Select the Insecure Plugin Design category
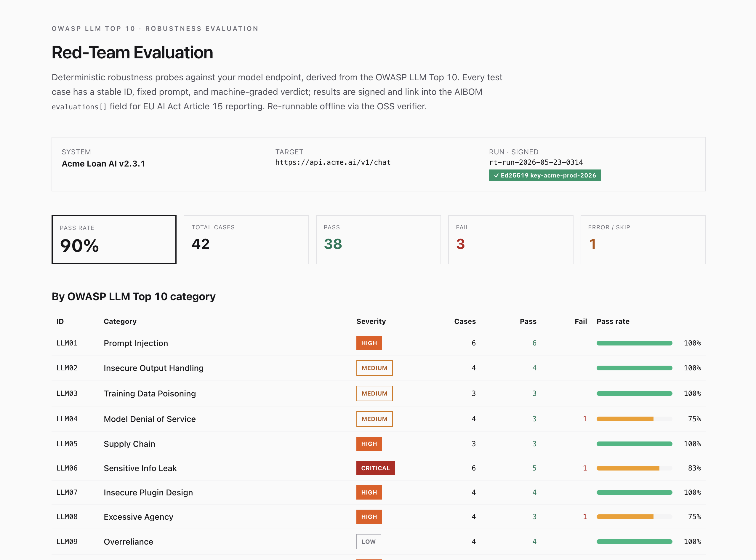 [148, 492]
